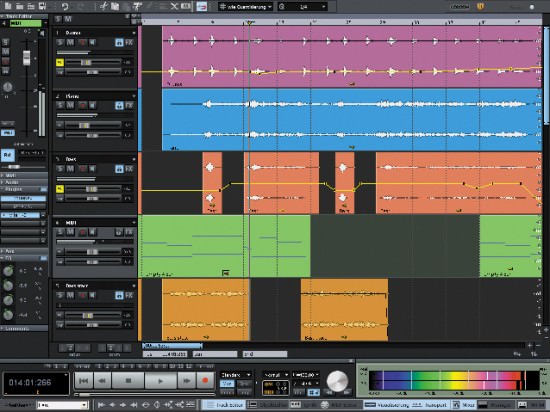Solo the Drums track
550x412 pixels.
60,43
